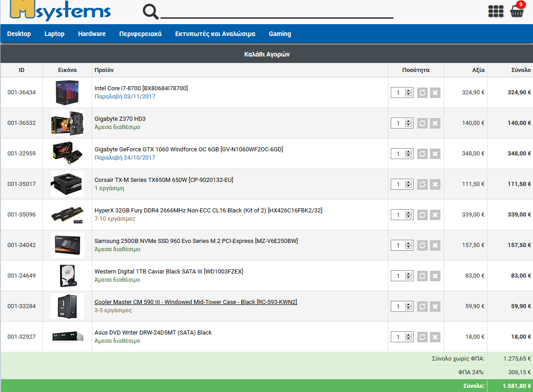The width and height of the screenshot is (533, 392).
Task: Open the Gaming menu
Action: pos(280,34)
